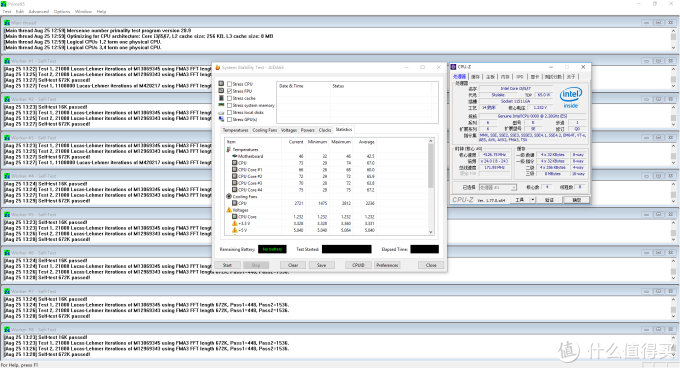Click the statistics list scroll-down arrow
The height and width of the screenshot is (368, 680).
(431, 232)
